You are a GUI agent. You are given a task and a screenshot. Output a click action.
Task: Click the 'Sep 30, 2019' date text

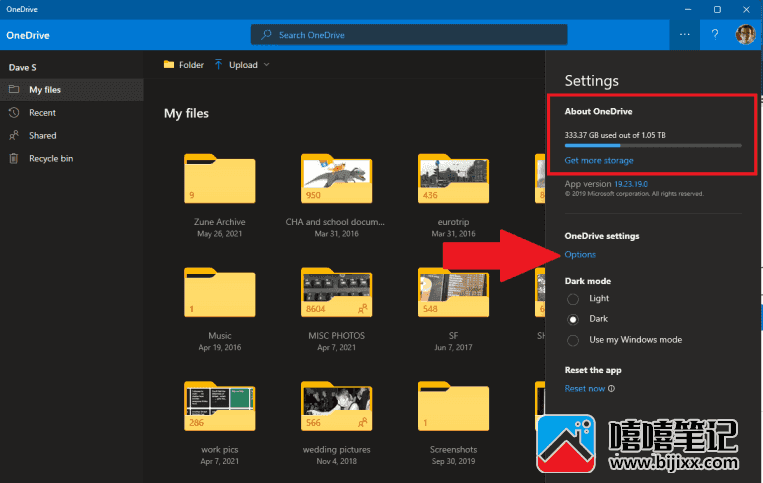(453, 461)
